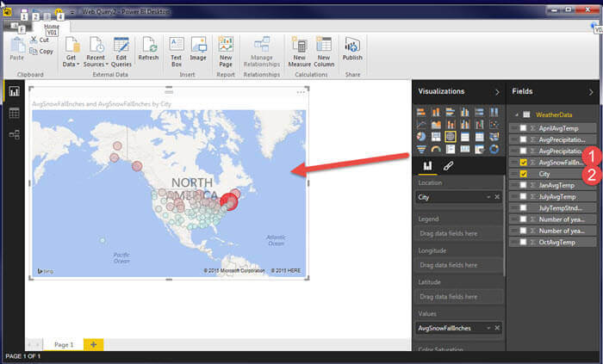The height and width of the screenshot is (364, 603).
Task: Select the Table visualization
Action: (x=465, y=137)
